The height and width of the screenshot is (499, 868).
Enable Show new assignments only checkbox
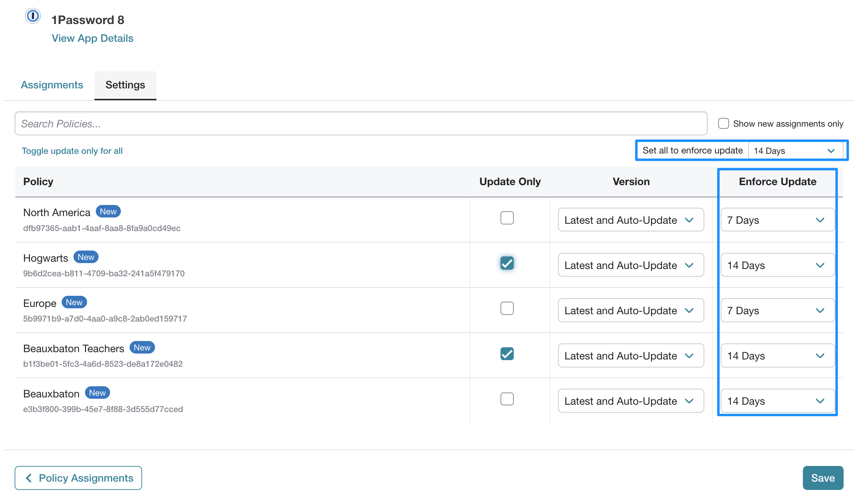click(x=723, y=124)
